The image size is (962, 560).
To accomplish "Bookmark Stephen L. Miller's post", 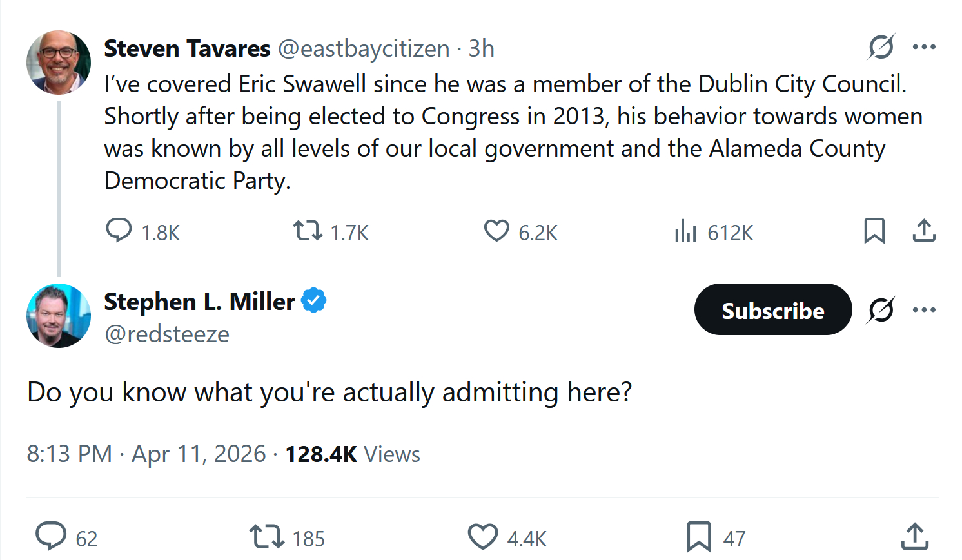I will pos(699,536).
